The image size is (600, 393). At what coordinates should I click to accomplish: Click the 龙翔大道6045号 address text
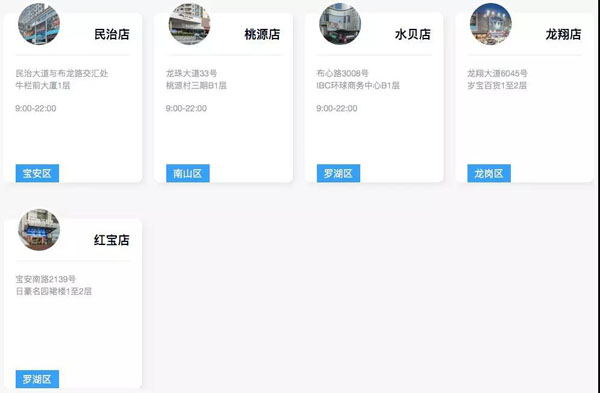[x=497, y=73]
